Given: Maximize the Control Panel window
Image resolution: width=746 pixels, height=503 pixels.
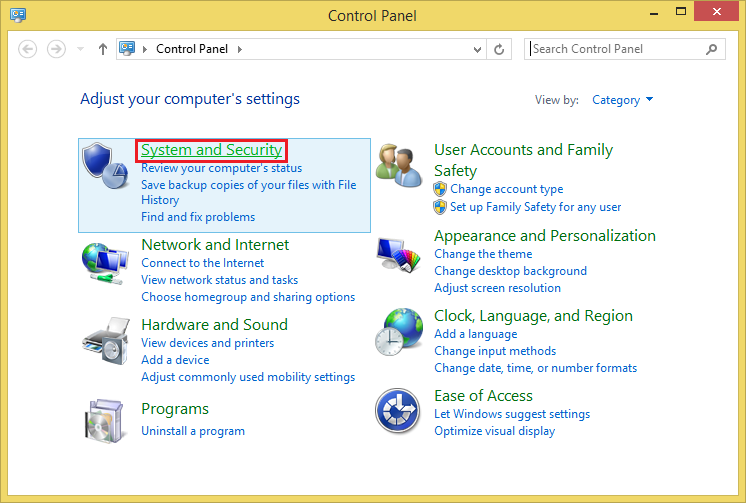Looking at the screenshot, I should [x=681, y=11].
